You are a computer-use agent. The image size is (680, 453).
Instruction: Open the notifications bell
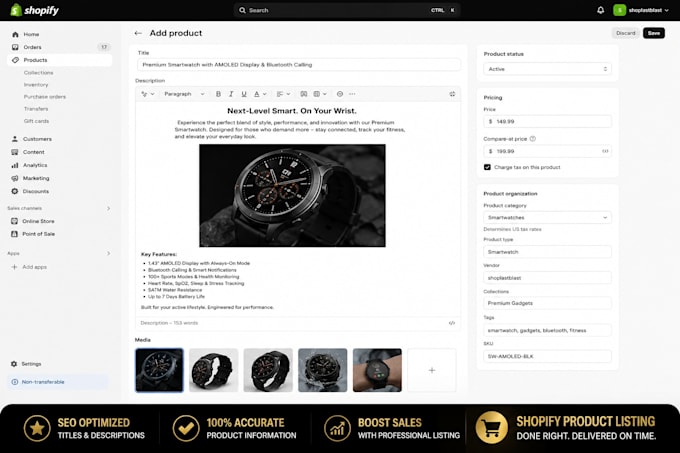point(600,10)
